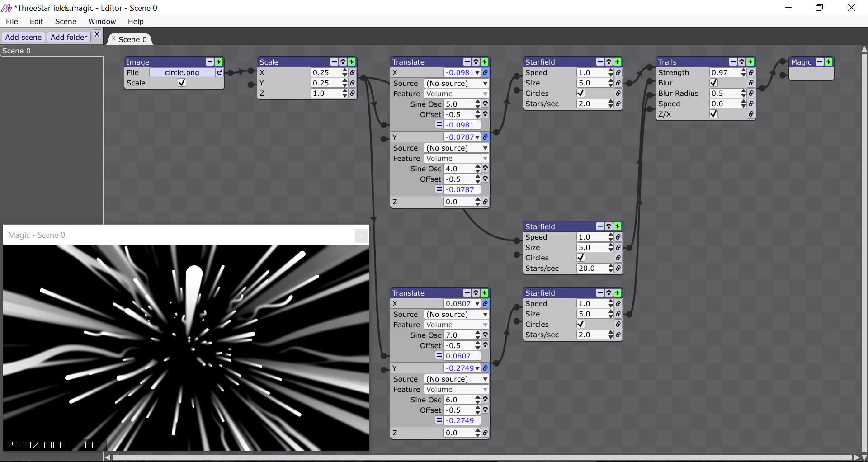Click the horizontal scrollbar left arrow
868x462 pixels.
coord(107,457)
